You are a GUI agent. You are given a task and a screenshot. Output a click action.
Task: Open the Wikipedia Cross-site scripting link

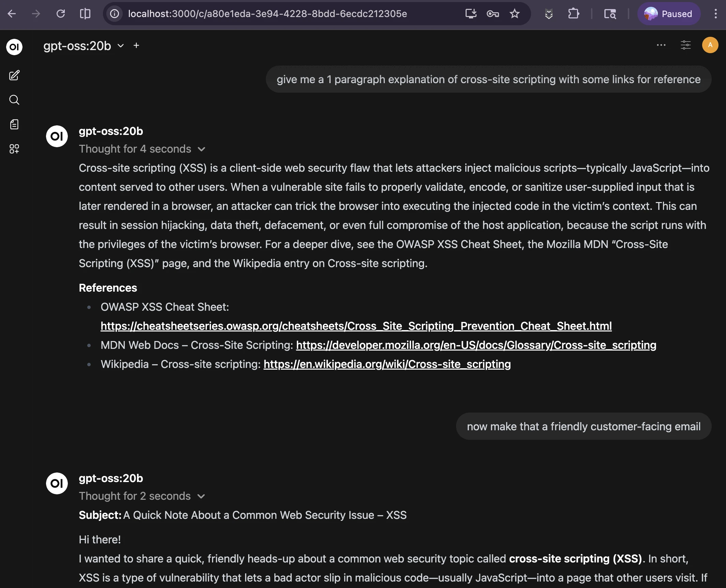coord(387,364)
